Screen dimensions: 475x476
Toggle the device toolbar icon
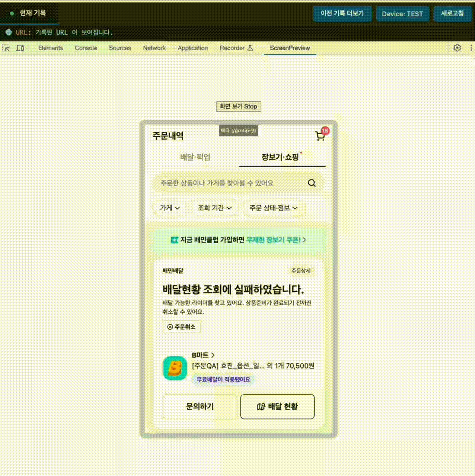[20, 48]
